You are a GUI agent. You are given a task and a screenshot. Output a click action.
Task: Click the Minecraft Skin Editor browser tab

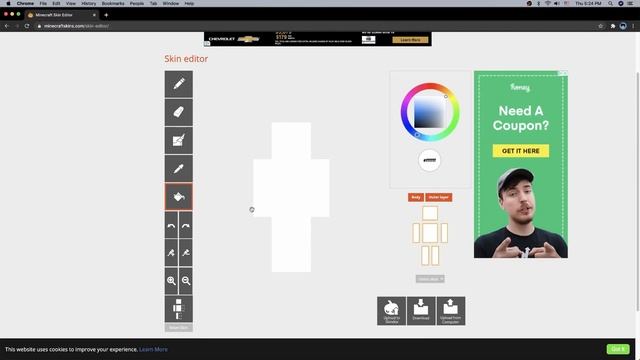(x=61, y=15)
